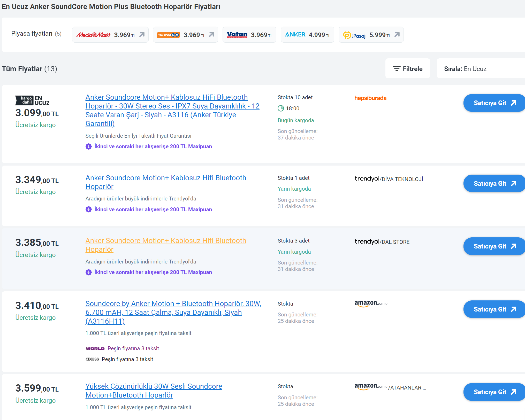Click arrow icon next to Teknosa price

[x=211, y=34]
